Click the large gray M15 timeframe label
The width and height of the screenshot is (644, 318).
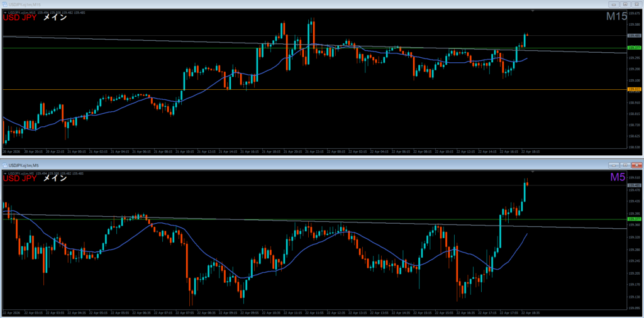pos(617,17)
